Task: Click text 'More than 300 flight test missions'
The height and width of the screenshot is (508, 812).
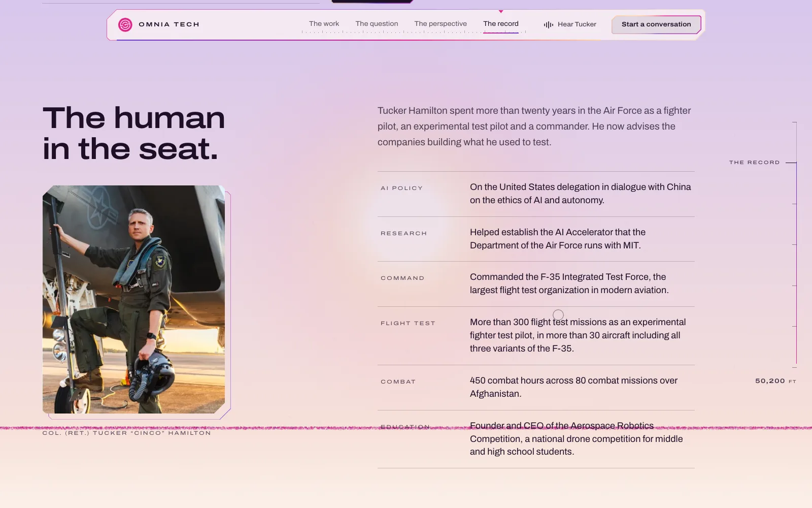Action: click(578, 335)
